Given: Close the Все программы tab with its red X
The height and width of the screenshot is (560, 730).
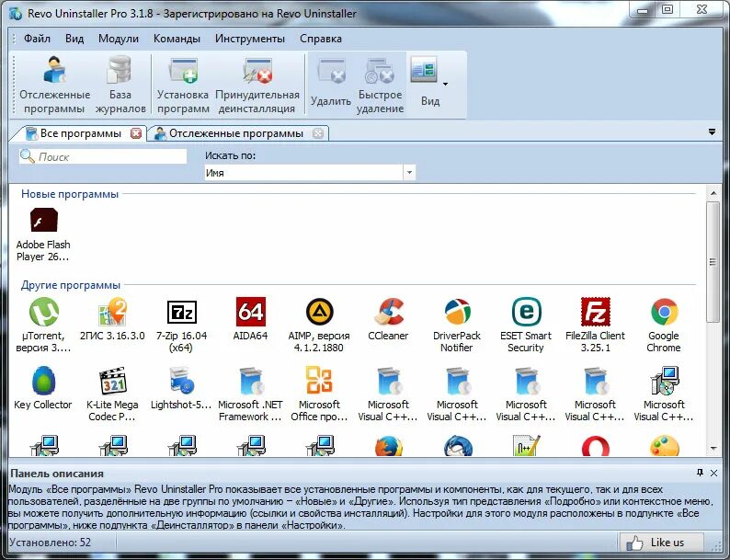Looking at the screenshot, I should [136, 133].
